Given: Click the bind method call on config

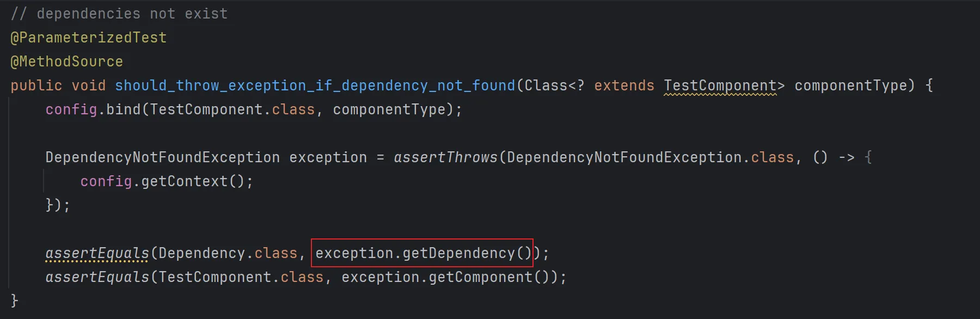Looking at the screenshot, I should [123, 109].
